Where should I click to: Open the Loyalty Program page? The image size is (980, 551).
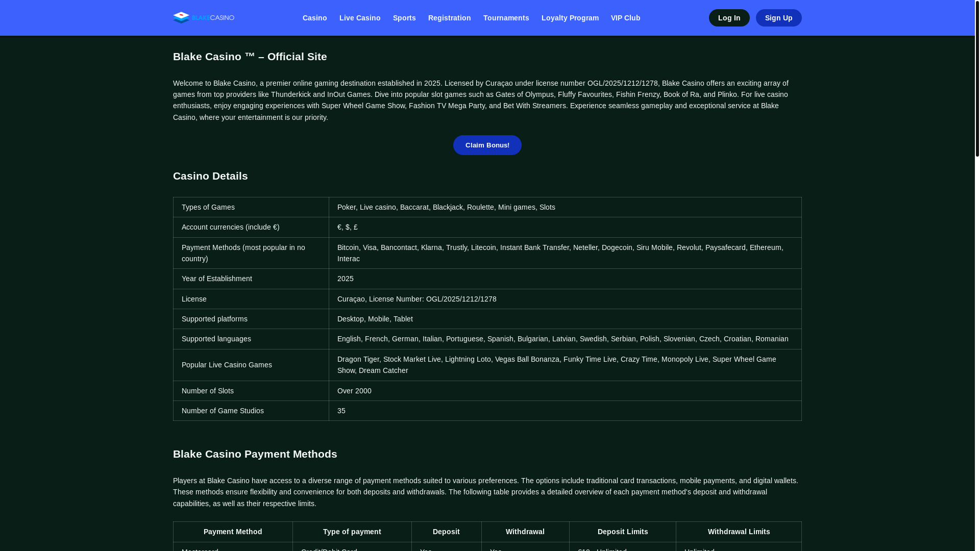point(570,18)
